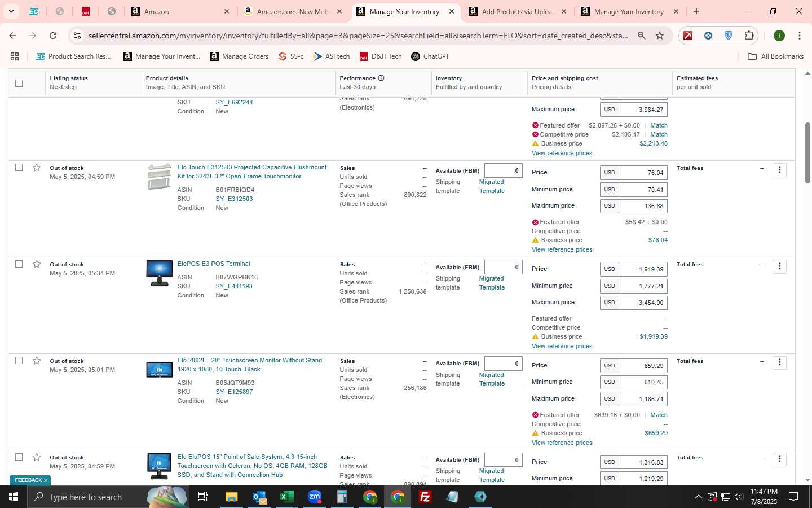Open a new browser tab
This screenshot has width=812, height=508.
tap(696, 11)
